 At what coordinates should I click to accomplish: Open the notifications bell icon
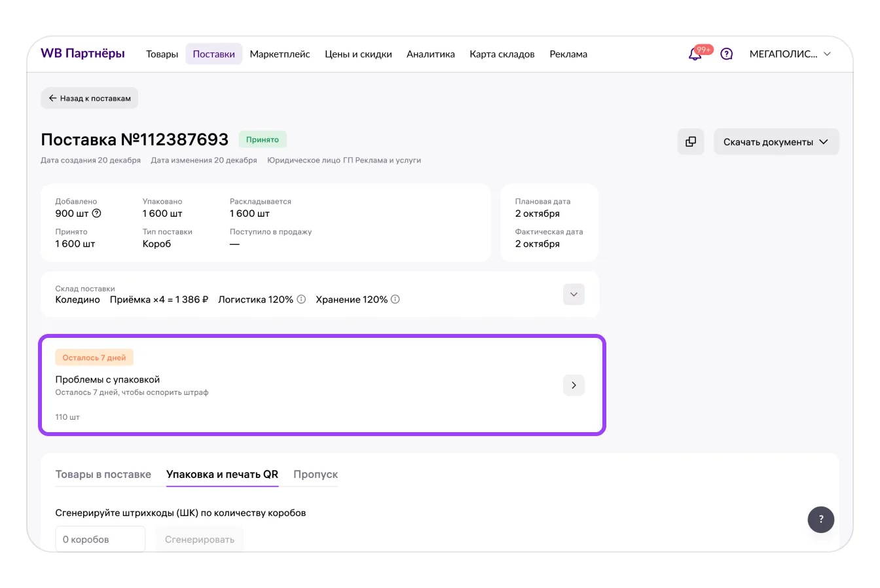point(695,54)
